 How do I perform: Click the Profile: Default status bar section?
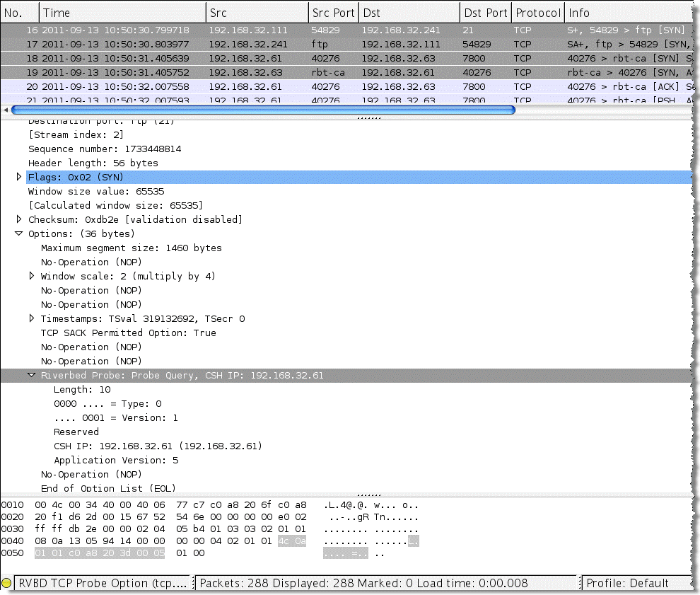click(x=636, y=583)
